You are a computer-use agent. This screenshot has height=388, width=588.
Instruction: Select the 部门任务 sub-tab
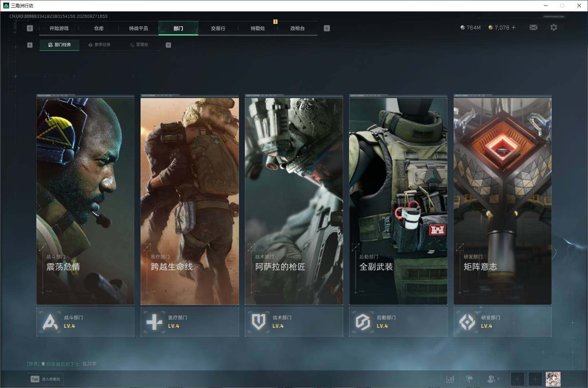coord(59,45)
